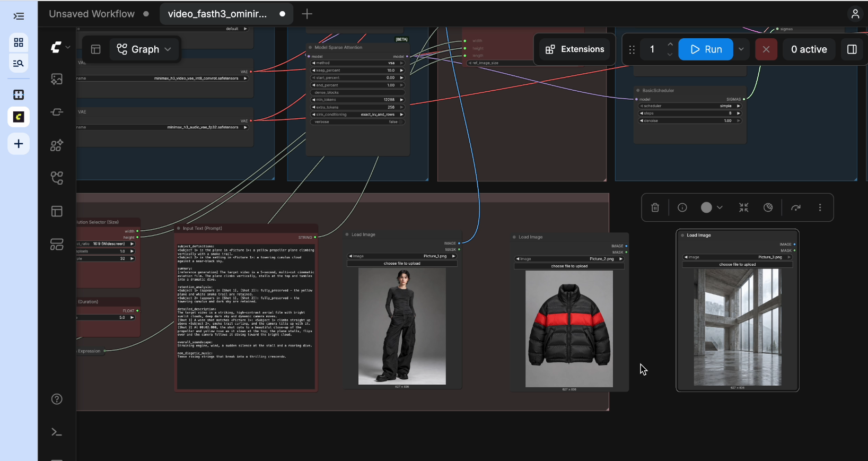Viewport: 868px width, 461px height.
Task: Collapse the selected node
Action: coord(744,207)
